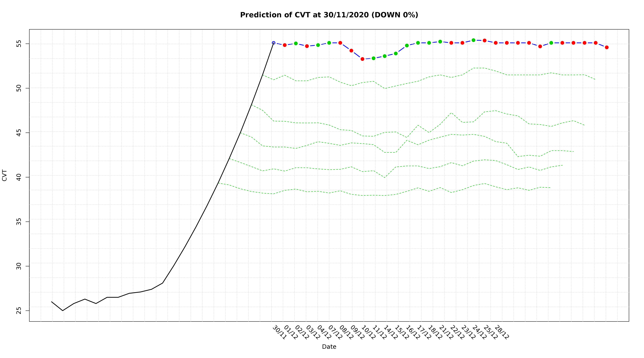The height and width of the screenshot is (358, 644).
Task: Click the green dot at 02/12
Action: click(x=296, y=43)
